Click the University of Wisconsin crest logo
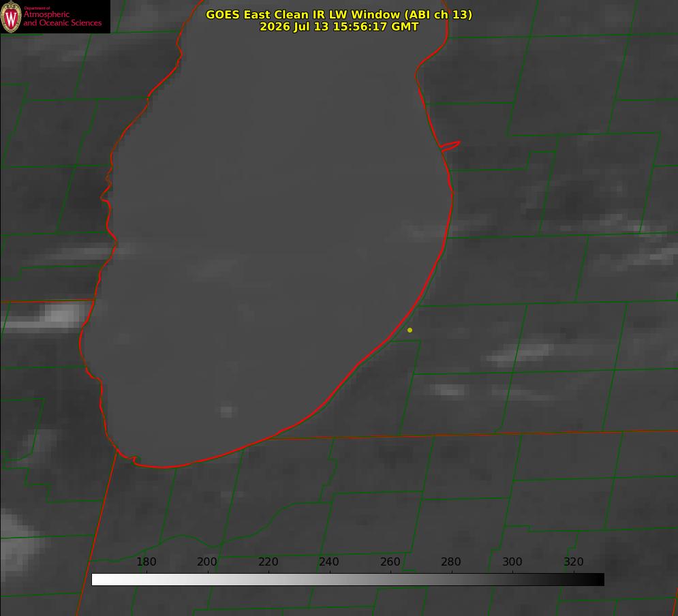 (x=11, y=16)
